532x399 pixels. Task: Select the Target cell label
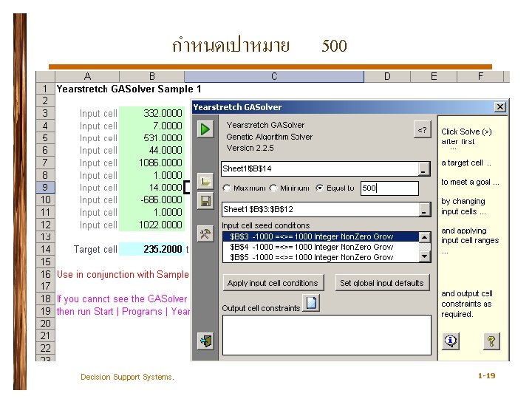(95, 250)
